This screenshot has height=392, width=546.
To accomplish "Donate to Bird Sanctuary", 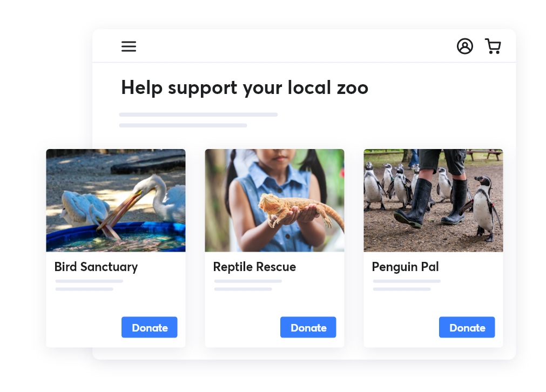I will pyautogui.click(x=149, y=327).
